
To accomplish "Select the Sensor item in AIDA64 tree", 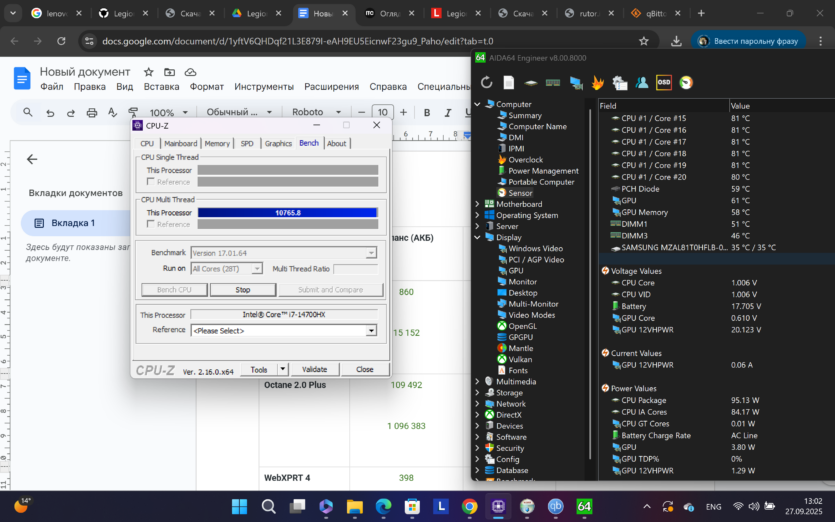I will tap(520, 193).
